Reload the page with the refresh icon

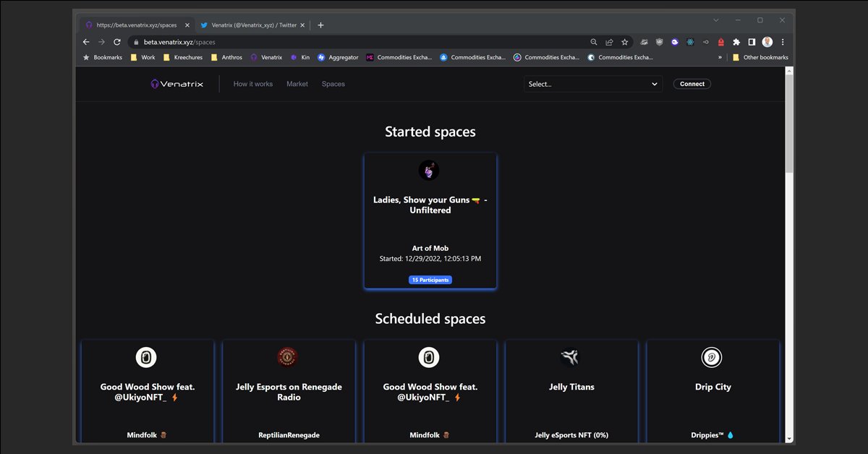coord(117,42)
